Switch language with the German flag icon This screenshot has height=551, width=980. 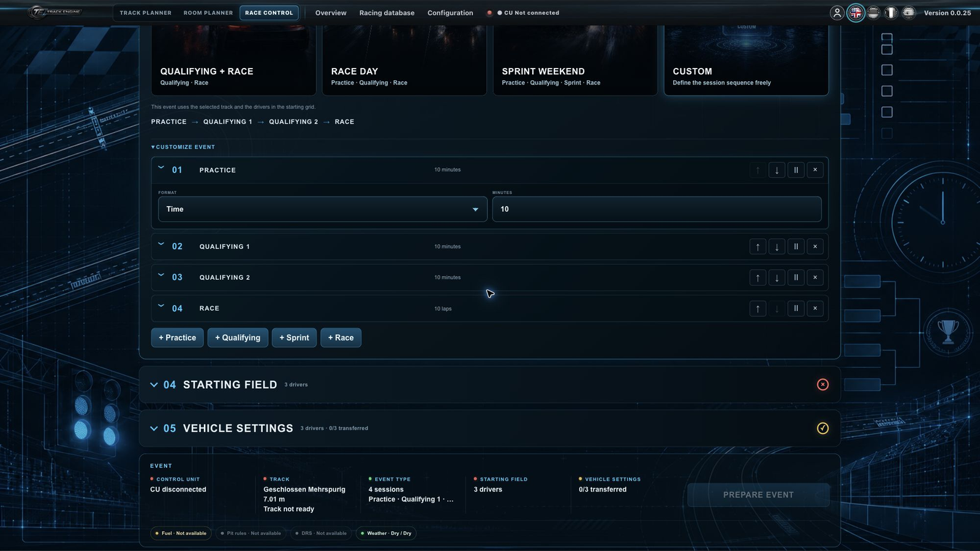tap(873, 13)
